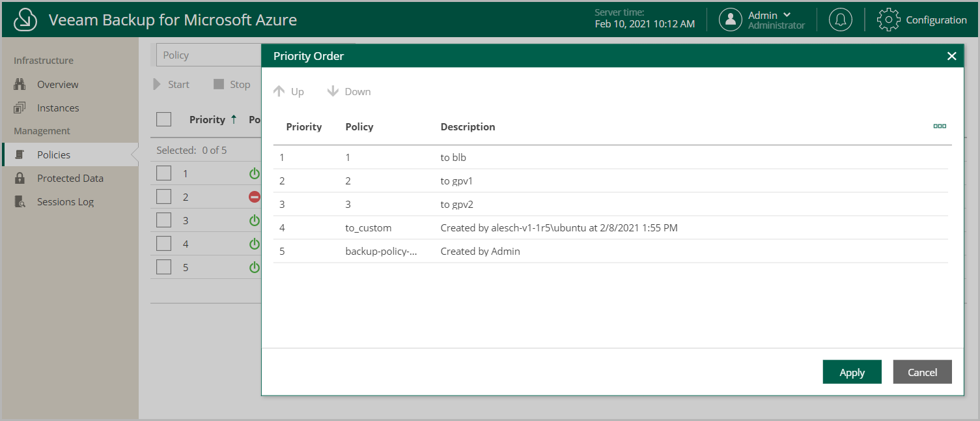980x421 pixels.
Task: Click the Down arrow icon in Priority Order
Action: tap(333, 91)
